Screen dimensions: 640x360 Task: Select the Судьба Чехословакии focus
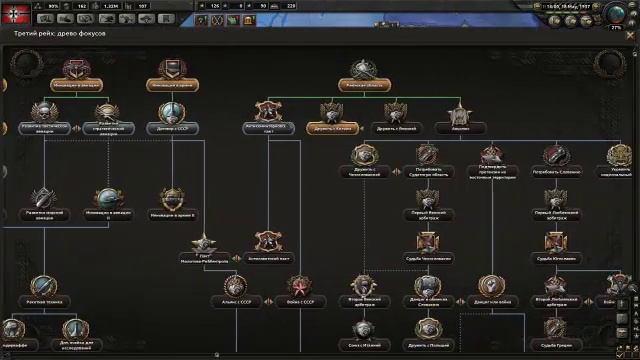tap(428, 258)
